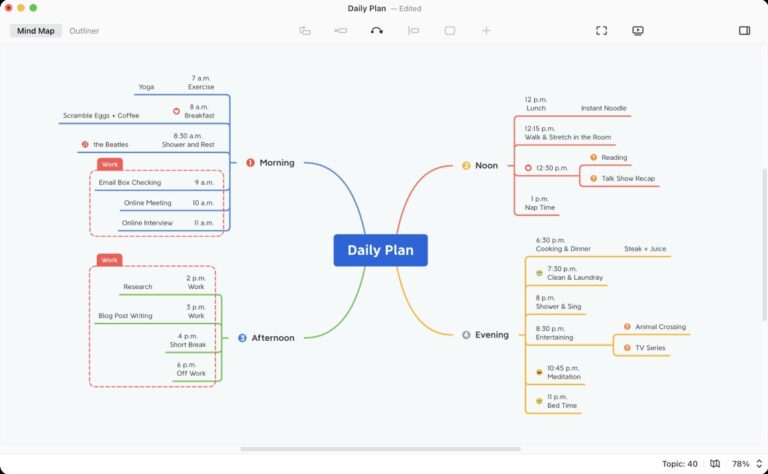Image resolution: width=768 pixels, height=474 pixels.
Task: Click the Subtopic insert icon in toolbar
Action: click(x=341, y=31)
